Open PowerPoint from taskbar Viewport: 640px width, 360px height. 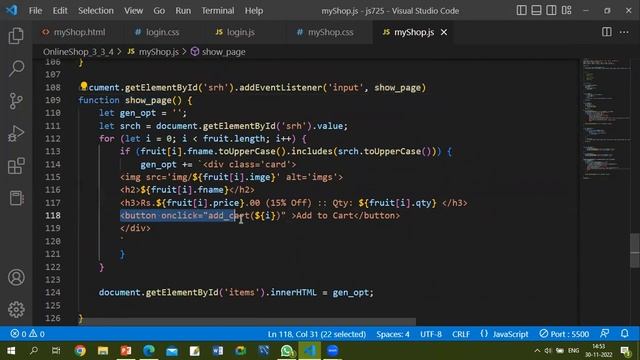pos(126,351)
